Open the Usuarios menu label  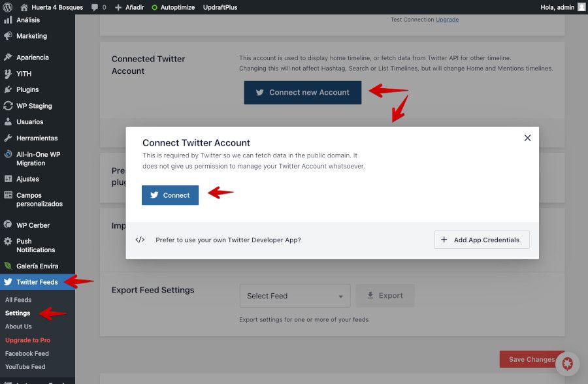coord(30,122)
